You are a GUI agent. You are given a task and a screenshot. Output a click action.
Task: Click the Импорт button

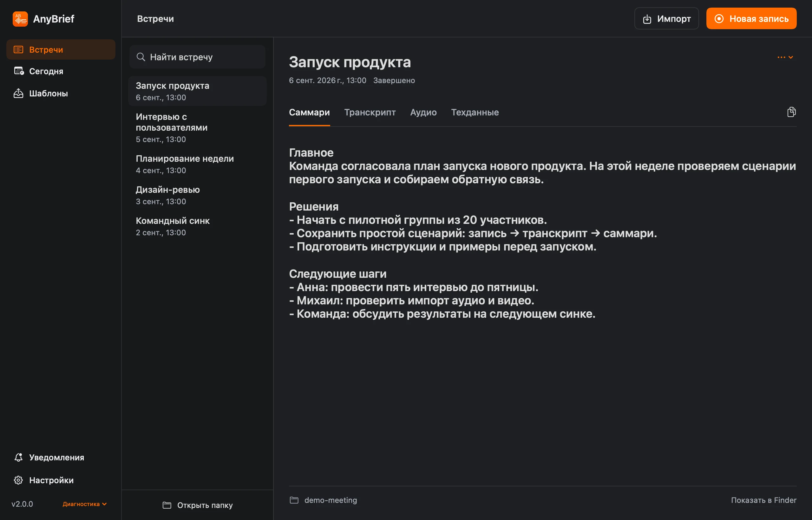tap(666, 19)
